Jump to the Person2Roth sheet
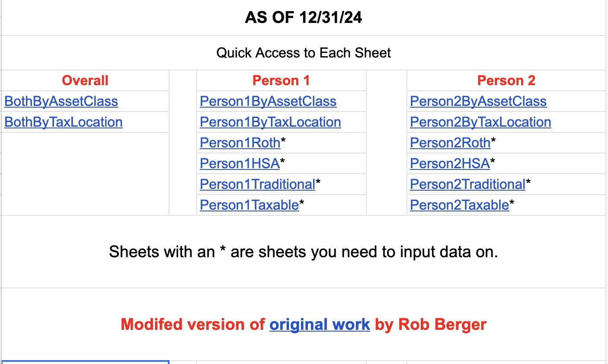 (x=450, y=143)
